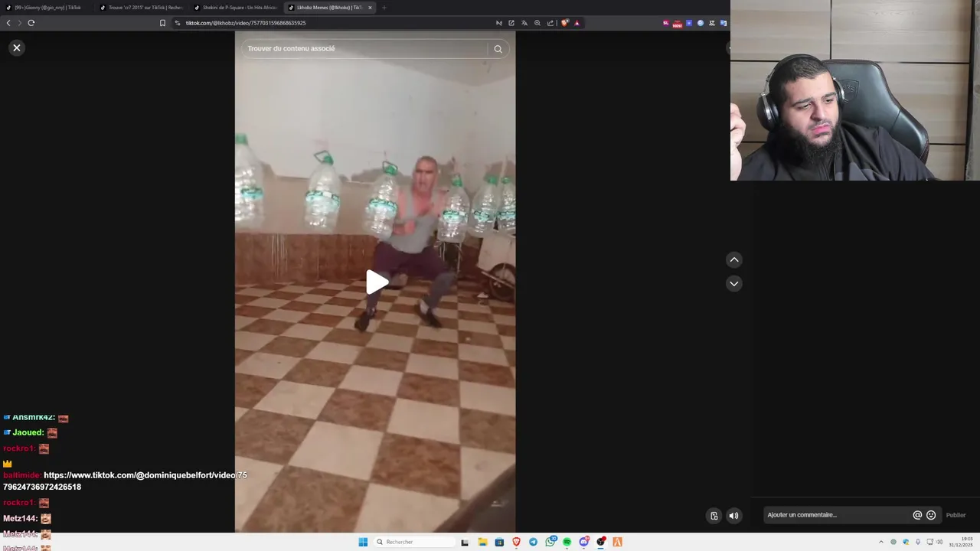Viewport: 980px width, 551px height.
Task: Open the Windows Start menu
Action: [363, 542]
